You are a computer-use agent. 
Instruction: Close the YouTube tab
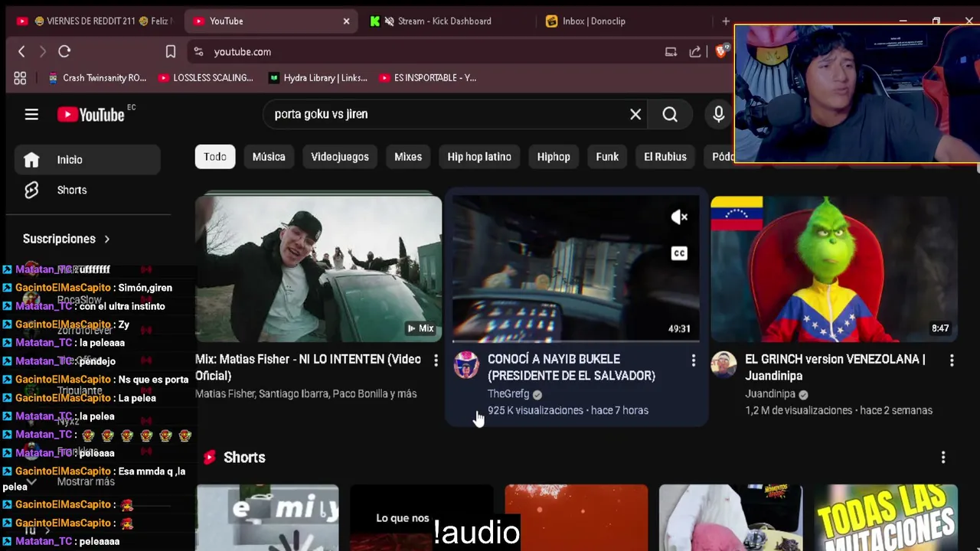pyautogui.click(x=346, y=21)
